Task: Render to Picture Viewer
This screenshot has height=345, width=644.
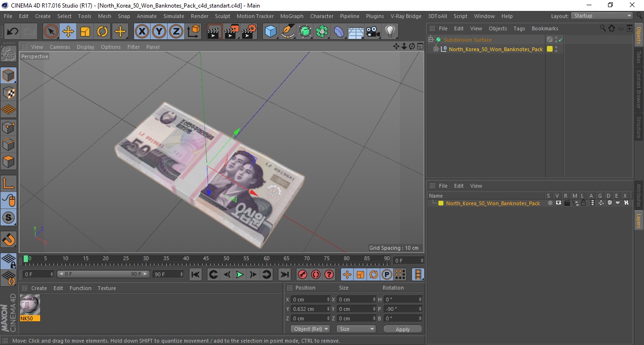Action: pyautogui.click(x=232, y=32)
